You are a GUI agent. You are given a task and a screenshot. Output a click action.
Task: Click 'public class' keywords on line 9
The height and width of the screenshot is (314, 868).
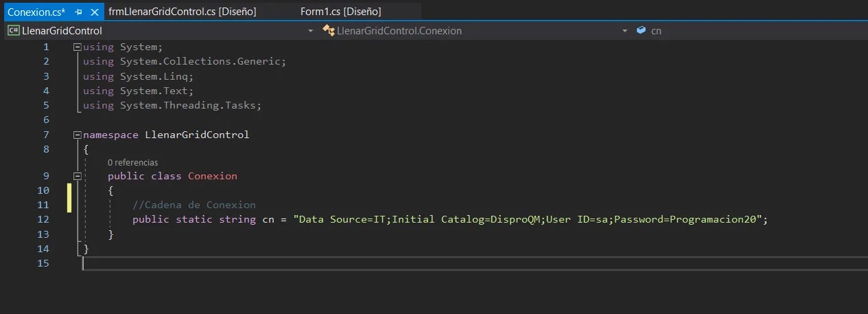tap(144, 176)
